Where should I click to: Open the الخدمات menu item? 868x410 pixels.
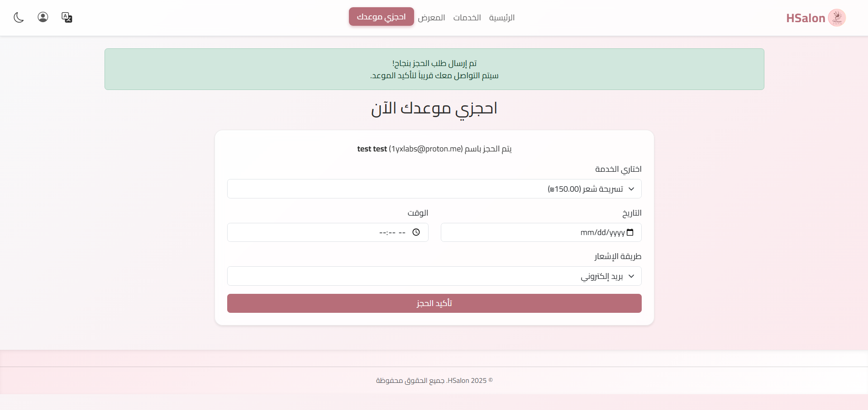pyautogui.click(x=467, y=18)
